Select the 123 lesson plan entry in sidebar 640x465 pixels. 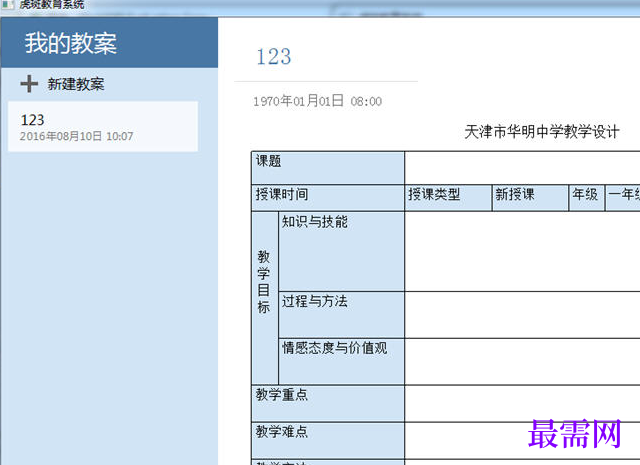click(103, 127)
